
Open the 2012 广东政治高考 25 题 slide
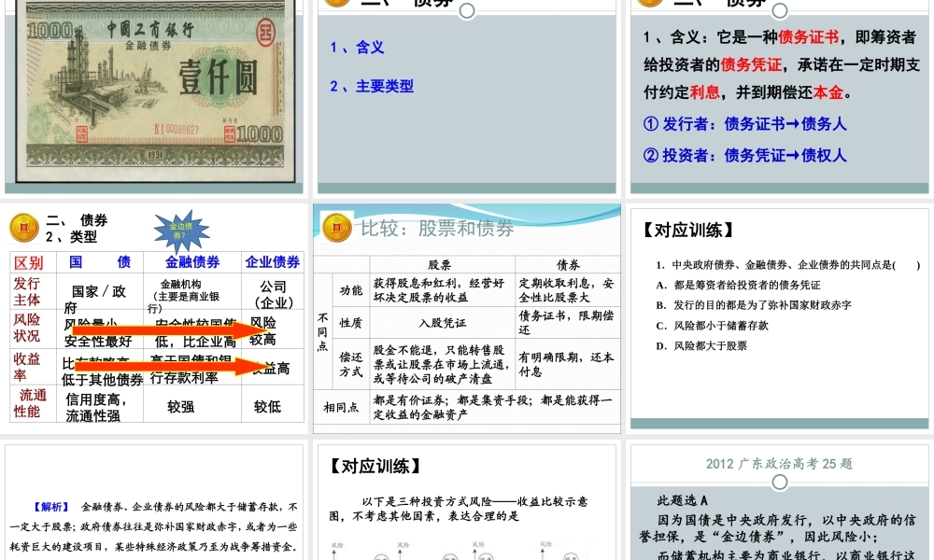tap(780, 502)
